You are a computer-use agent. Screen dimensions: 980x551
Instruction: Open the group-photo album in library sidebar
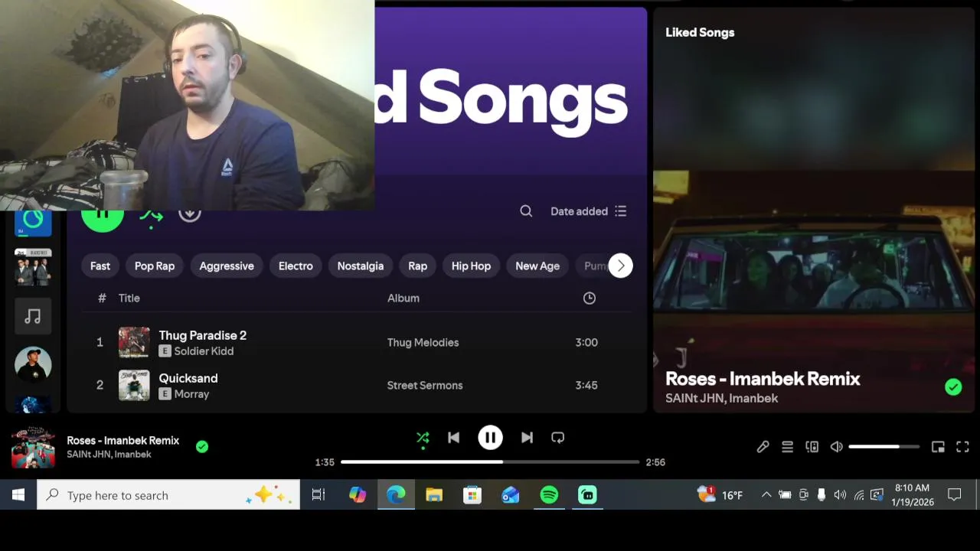(x=33, y=268)
